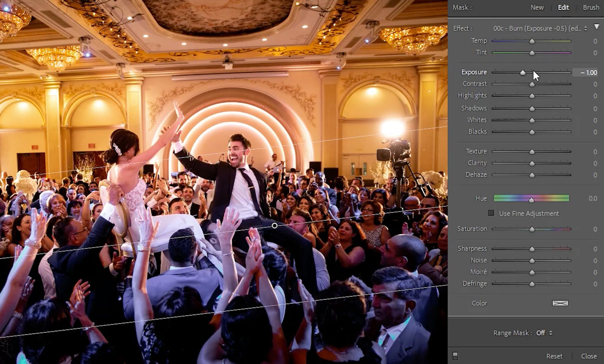
Task: Enable the Use Fine Adjustment checkbox
Action: point(491,213)
